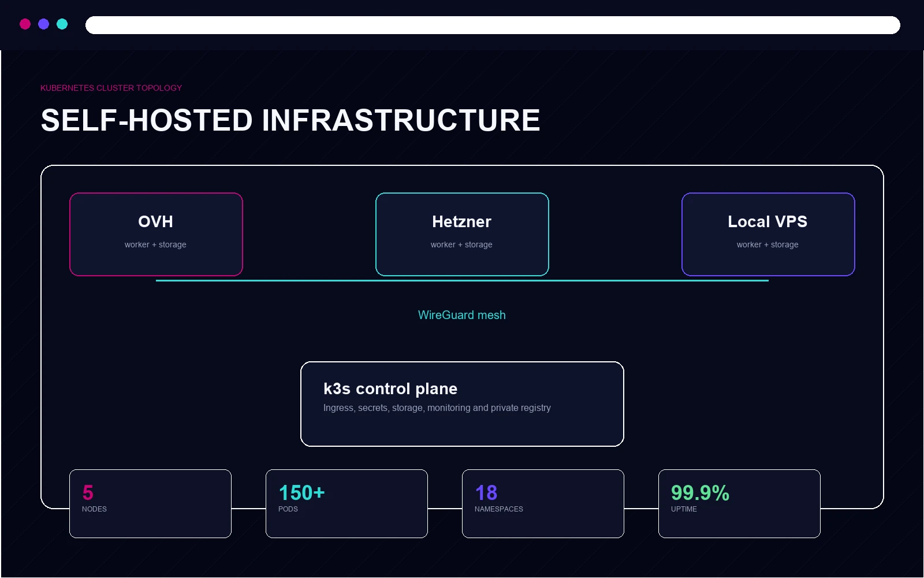Viewport: 924px width, 578px height.
Task: Click the purple window dot
Action: coord(43,24)
